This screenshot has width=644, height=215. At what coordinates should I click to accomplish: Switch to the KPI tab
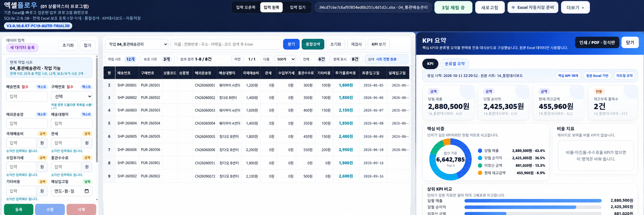(x=430, y=64)
